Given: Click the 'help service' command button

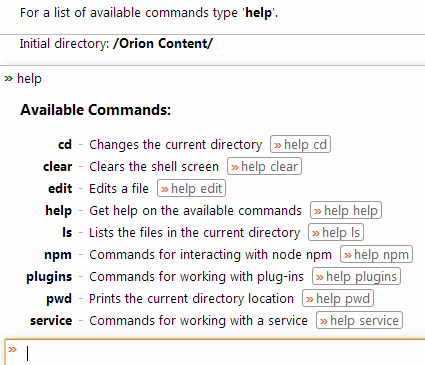Looking at the screenshot, I should 359,320.
